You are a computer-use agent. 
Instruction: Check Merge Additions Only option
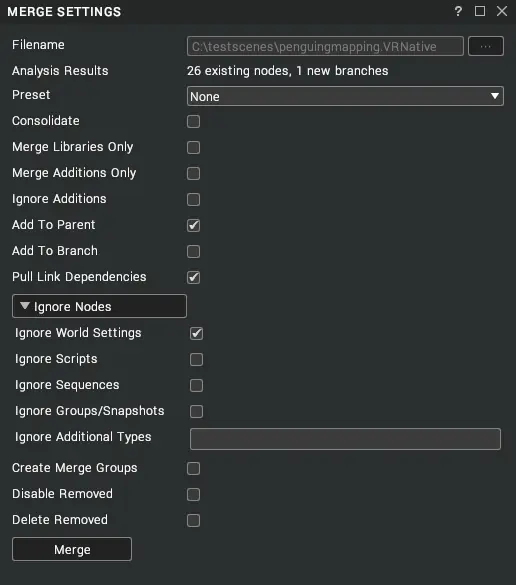[x=193, y=173]
